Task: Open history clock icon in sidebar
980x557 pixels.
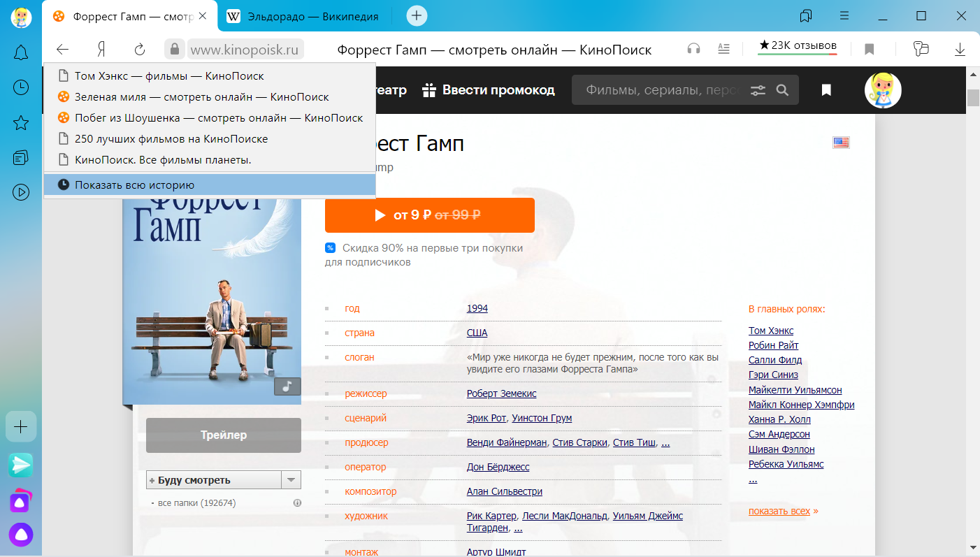Action: click(x=21, y=87)
